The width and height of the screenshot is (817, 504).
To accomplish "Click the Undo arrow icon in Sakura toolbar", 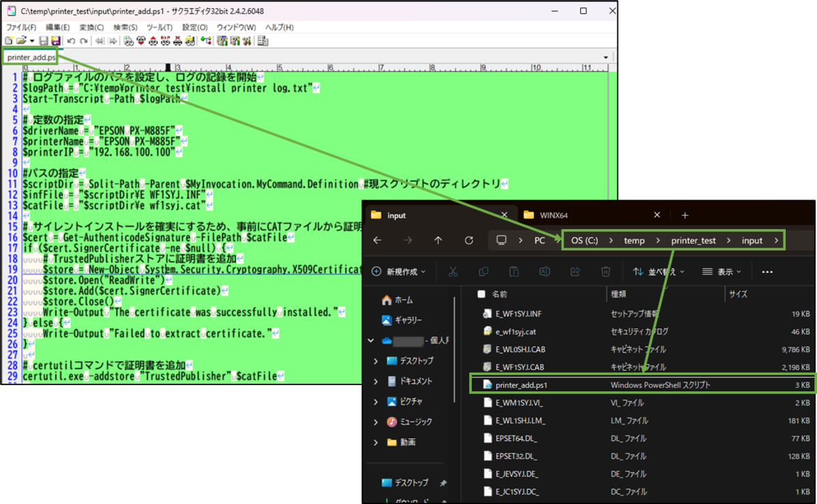I will [x=71, y=41].
